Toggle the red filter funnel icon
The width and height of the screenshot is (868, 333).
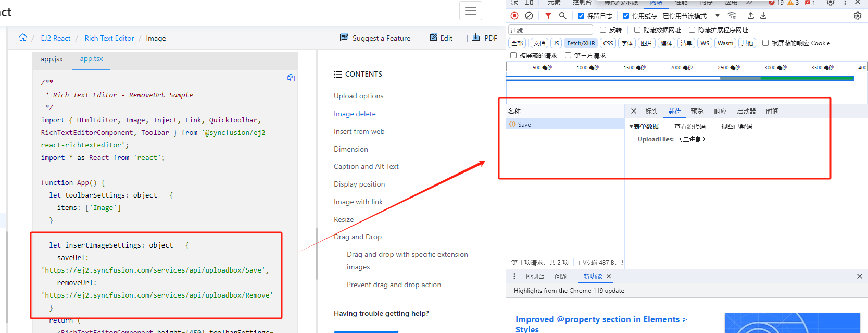tap(548, 16)
